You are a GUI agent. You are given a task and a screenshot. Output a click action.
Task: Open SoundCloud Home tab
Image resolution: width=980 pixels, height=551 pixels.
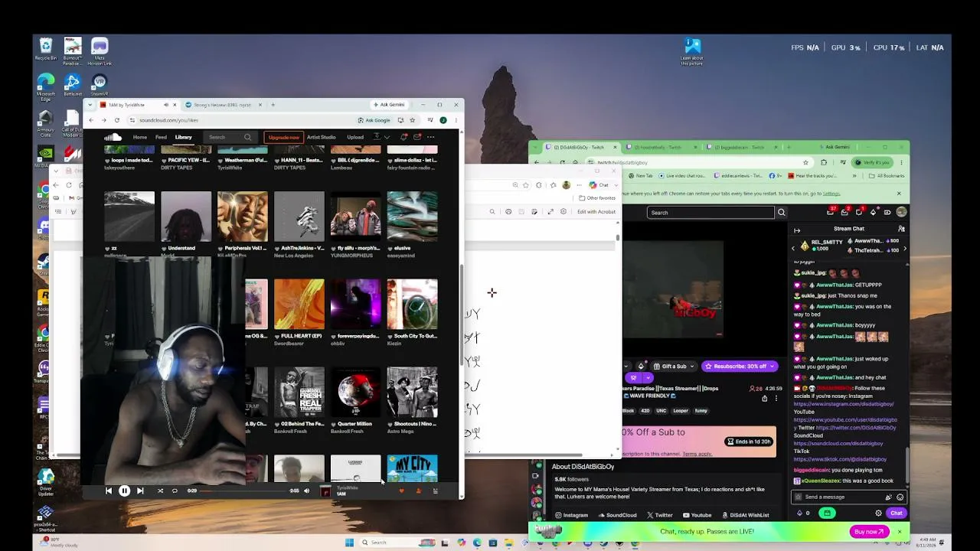(x=139, y=137)
